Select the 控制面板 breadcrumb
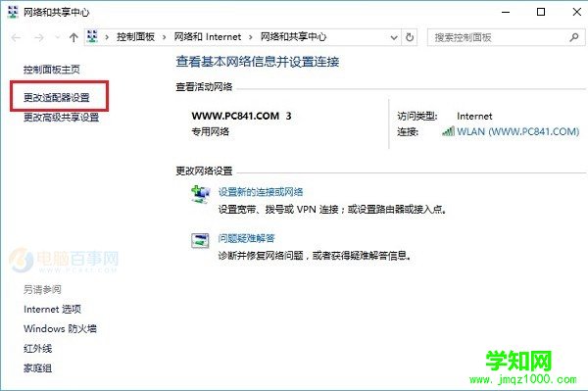The image size is (588, 391). 135,36
